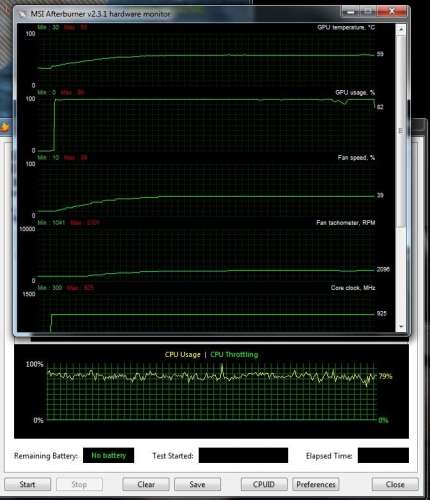Click the fan speed current value 39
The width and height of the screenshot is (430, 500).
(380, 195)
